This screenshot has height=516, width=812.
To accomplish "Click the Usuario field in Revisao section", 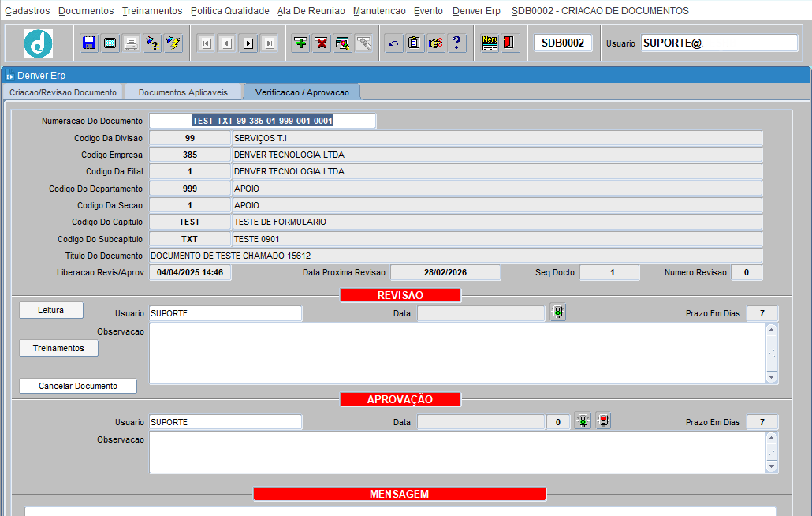I will point(225,313).
